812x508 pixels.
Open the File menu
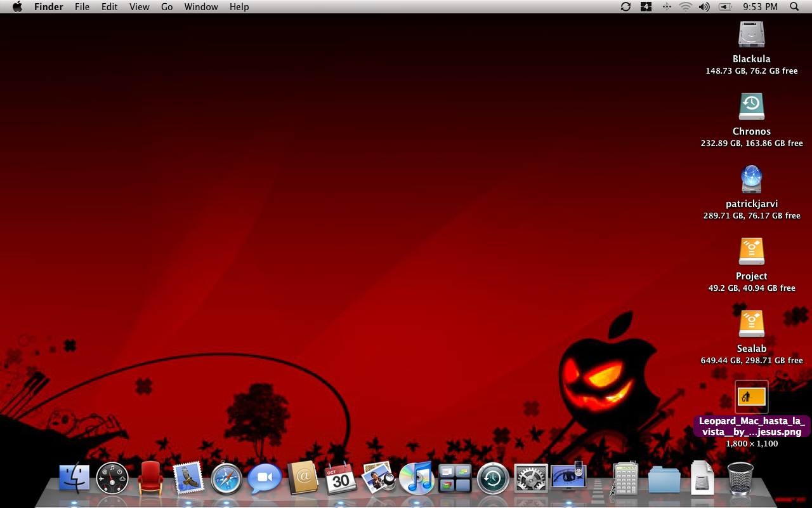pyautogui.click(x=82, y=7)
